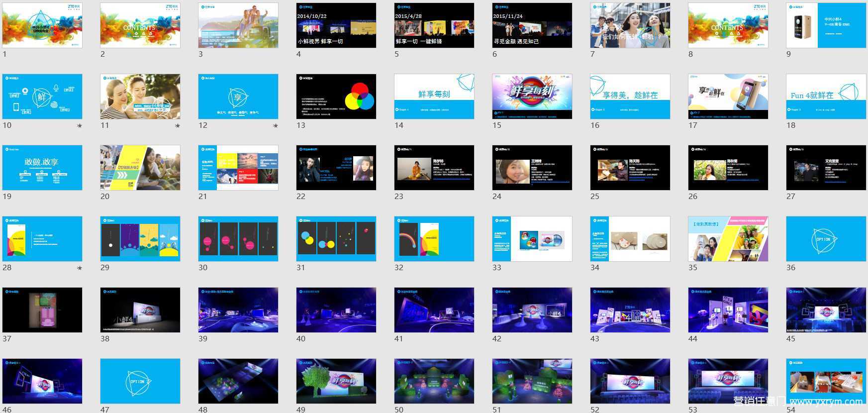The width and height of the screenshot is (868, 413).
Task: Select slide 47 second OPTION slide
Action: [140, 381]
